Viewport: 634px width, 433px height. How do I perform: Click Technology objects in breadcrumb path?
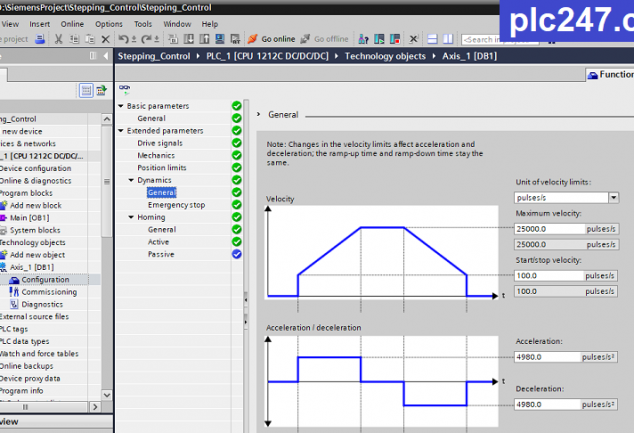coord(385,56)
